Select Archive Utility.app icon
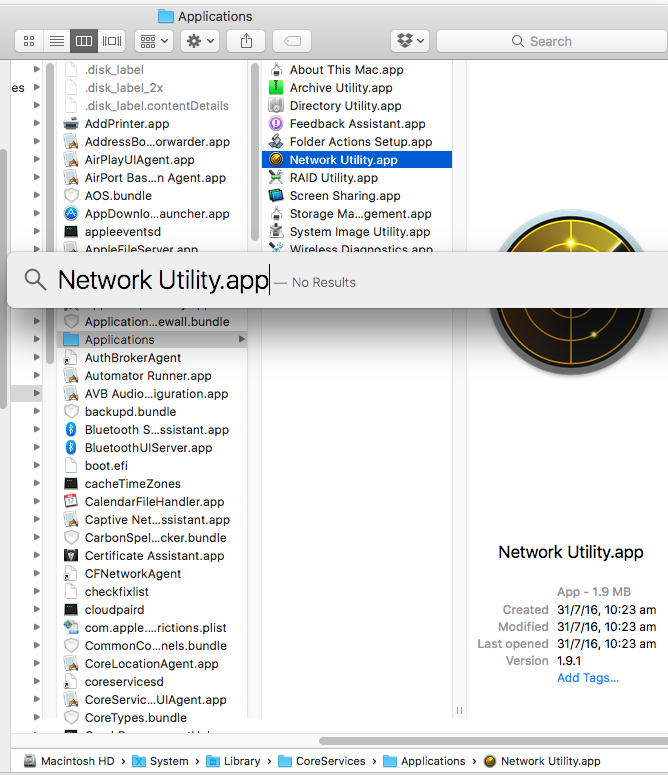The height and width of the screenshot is (775, 668). tap(276, 87)
